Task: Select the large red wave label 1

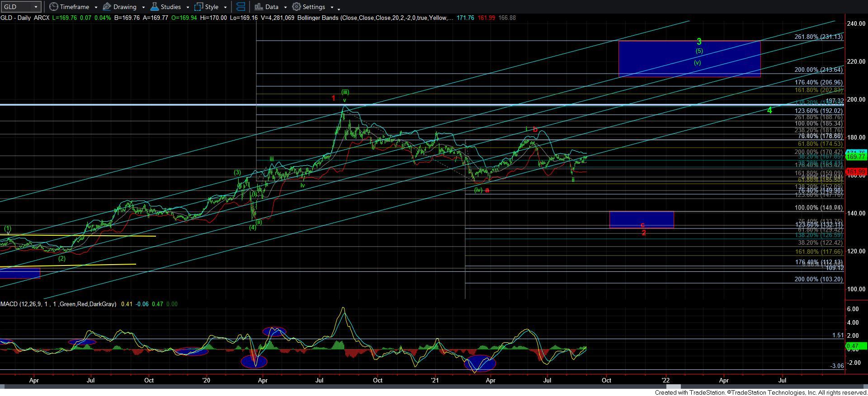Action: 334,98
